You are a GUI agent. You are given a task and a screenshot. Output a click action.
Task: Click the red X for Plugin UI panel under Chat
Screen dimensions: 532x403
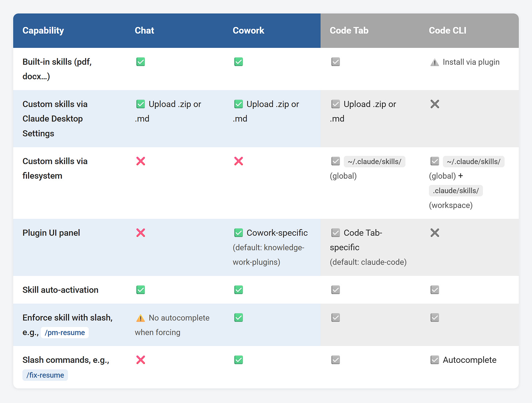(x=141, y=233)
